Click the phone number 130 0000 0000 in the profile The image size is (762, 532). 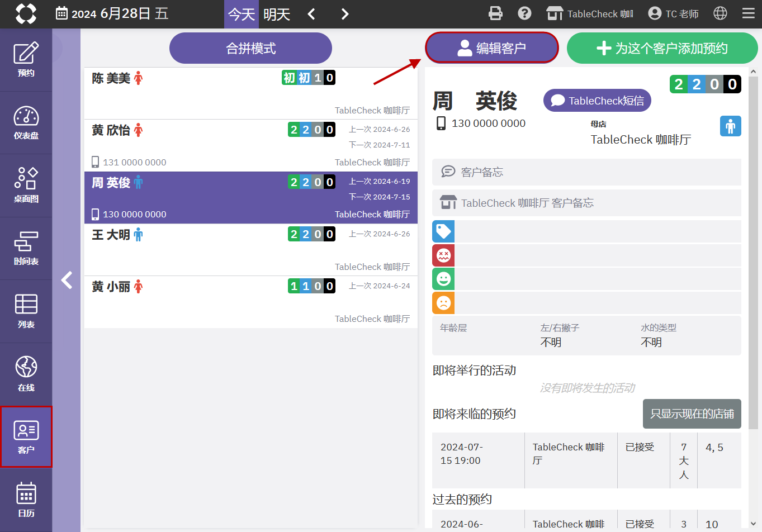[488, 123]
